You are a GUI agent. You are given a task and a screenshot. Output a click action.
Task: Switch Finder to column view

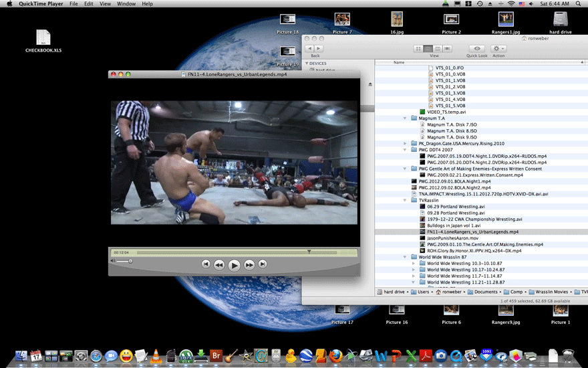(x=438, y=49)
